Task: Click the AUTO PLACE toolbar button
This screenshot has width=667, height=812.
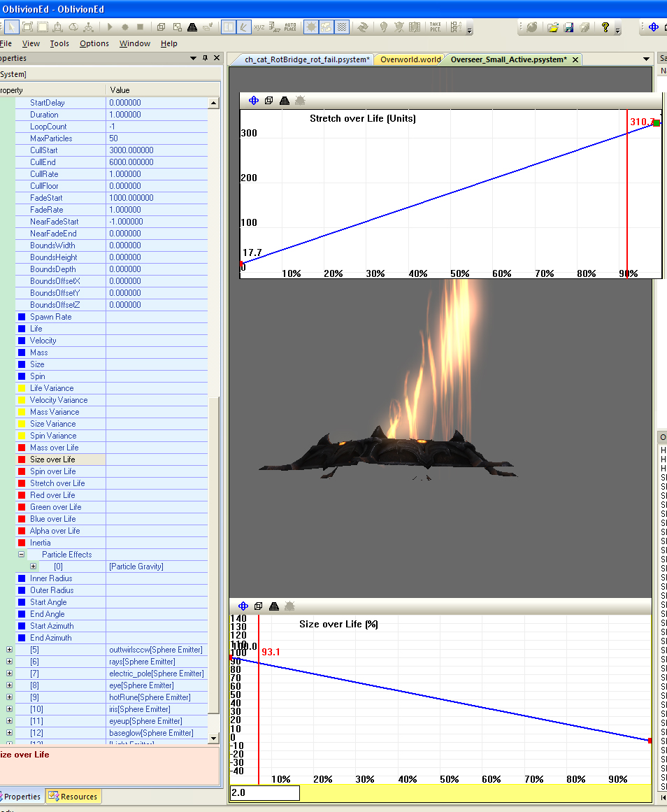Action: tap(290, 27)
